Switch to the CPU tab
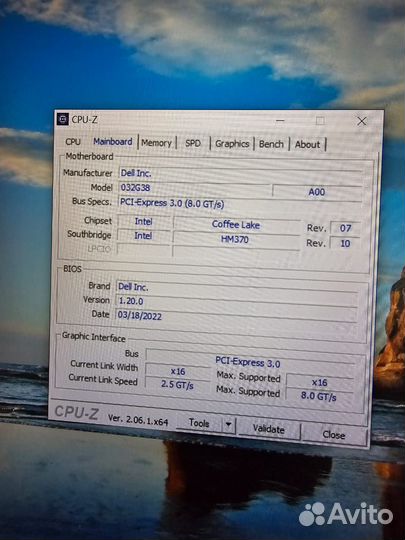Viewport: 405px width, 540px height. pyautogui.click(x=73, y=142)
